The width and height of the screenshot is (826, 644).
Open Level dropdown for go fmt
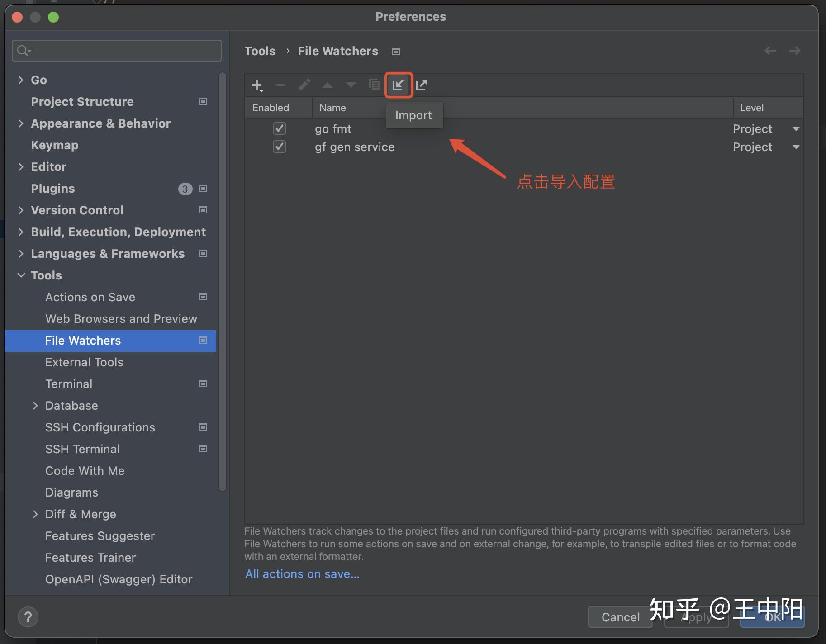click(796, 129)
